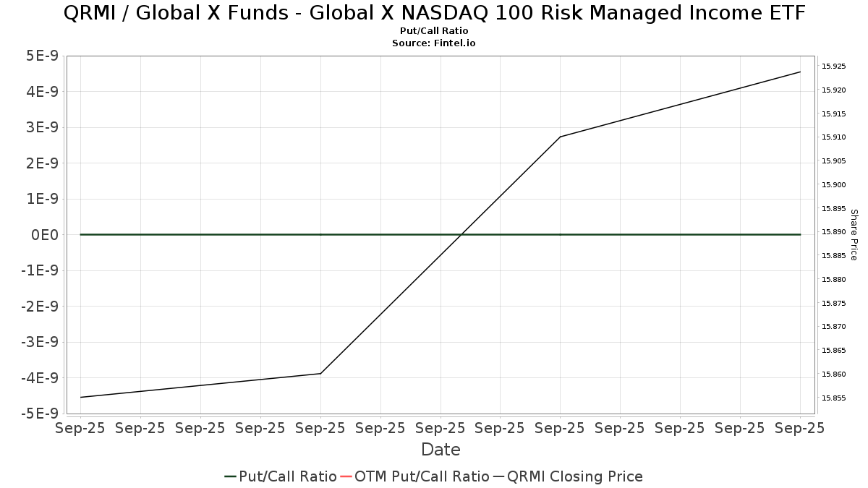Click the OTM Put/Call Ratio legend entry
The height and width of the screenshot is (488, 868).
414,476
